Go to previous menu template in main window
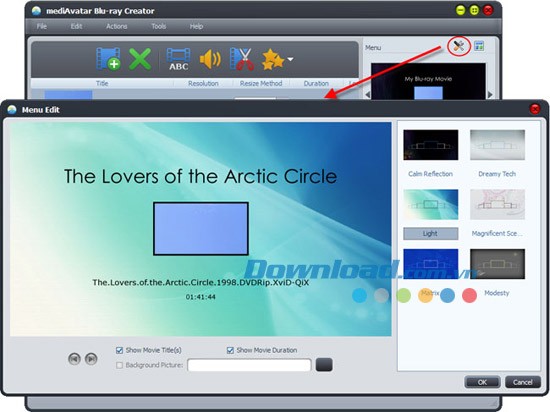 pyautogui.click(x=368, y=94)
